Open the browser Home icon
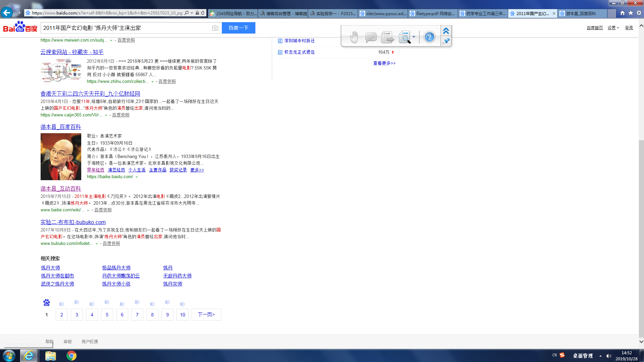The width and height of the screenshot is (644, 362). point(623,13)
